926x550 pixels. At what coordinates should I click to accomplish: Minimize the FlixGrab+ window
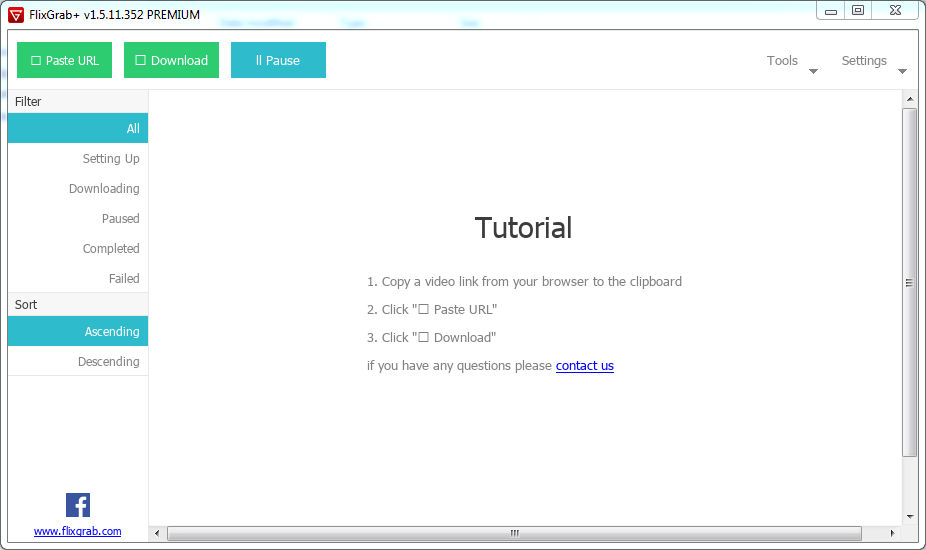(x=831, y=11)
